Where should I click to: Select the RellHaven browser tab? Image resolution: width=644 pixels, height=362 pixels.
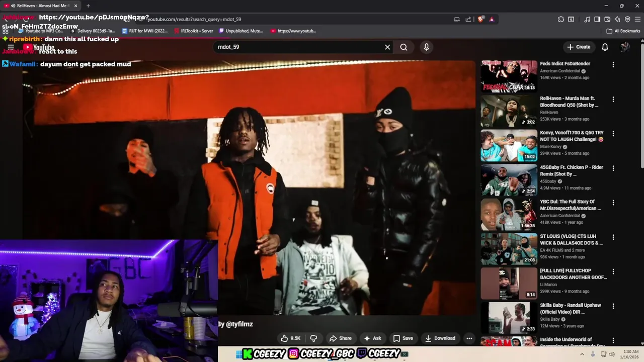pyautogui.click(x=41, y=6)
